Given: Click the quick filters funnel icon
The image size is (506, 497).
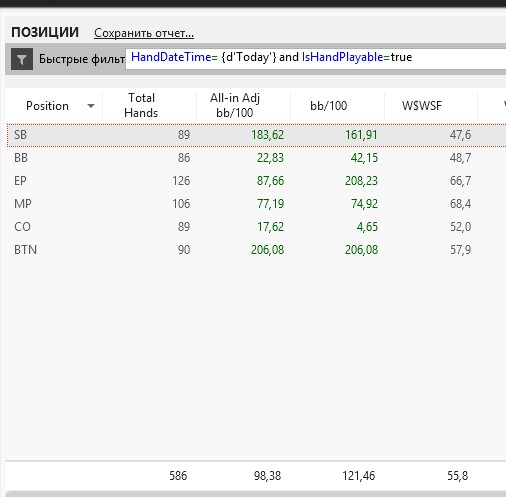Looking at the screenshot, I should (x=22, y=59).
